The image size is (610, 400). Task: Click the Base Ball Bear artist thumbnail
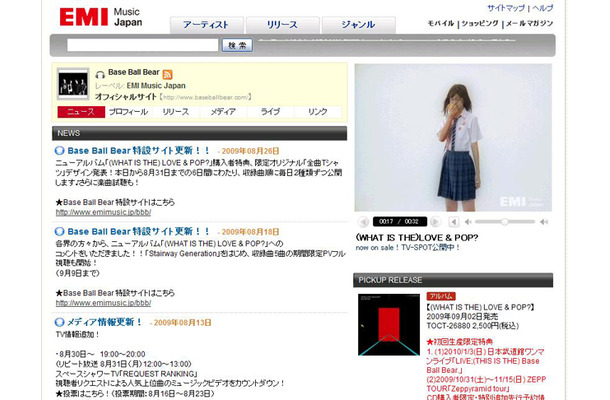pyautogui.click(x=73, y=84)
